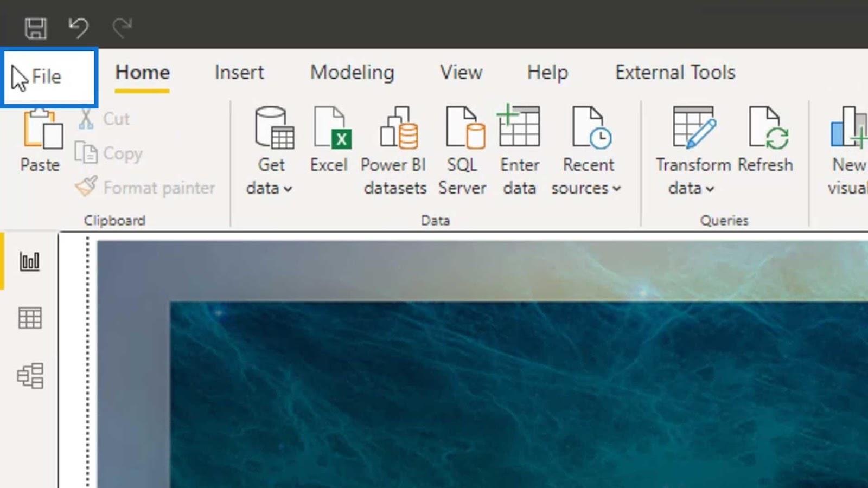Connect to Power BI datasets
The image size is (868, 488).
pos(394,151)
